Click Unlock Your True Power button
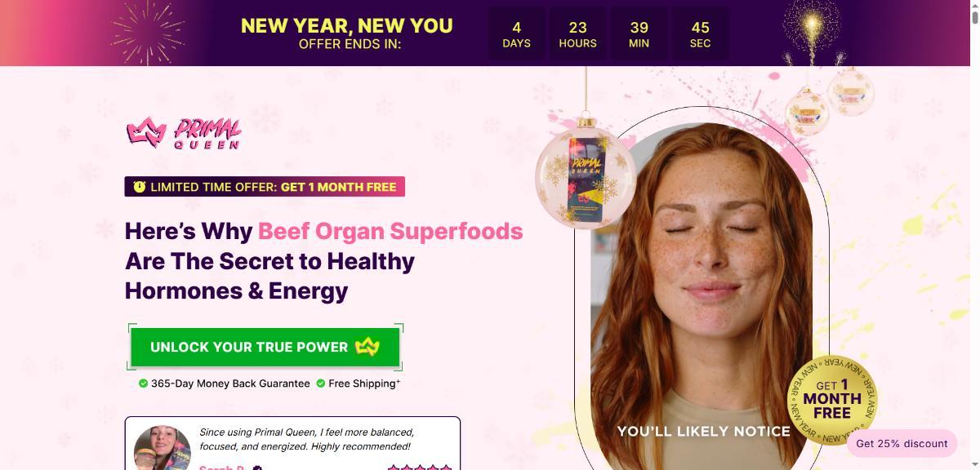Screen dimensions: 980x470 (x=265, y=347)
